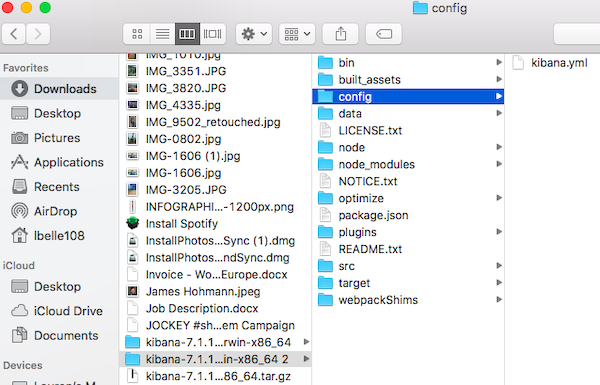Screen dimensions: 600x385
Task: Select NOTICE.txt file
Action: pos(408,181)
